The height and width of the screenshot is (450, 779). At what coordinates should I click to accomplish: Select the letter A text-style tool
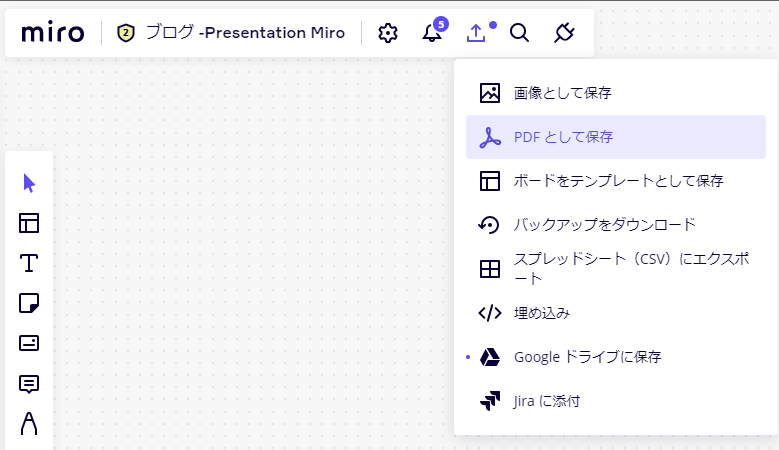pyautogui.click(x=29, y=424)
